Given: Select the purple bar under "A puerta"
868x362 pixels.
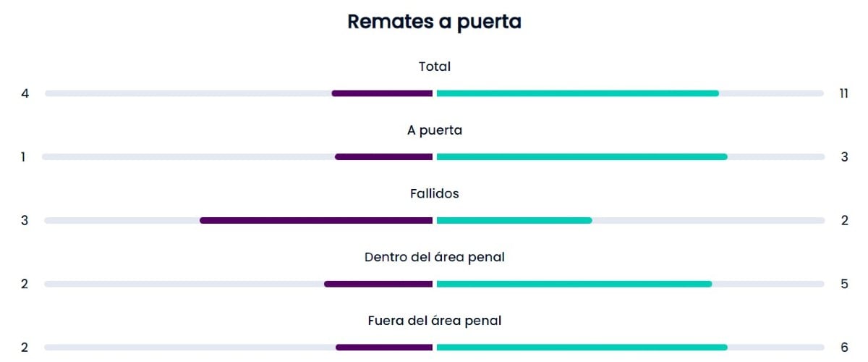Looking at the screenshot, I should coord(383,157).
